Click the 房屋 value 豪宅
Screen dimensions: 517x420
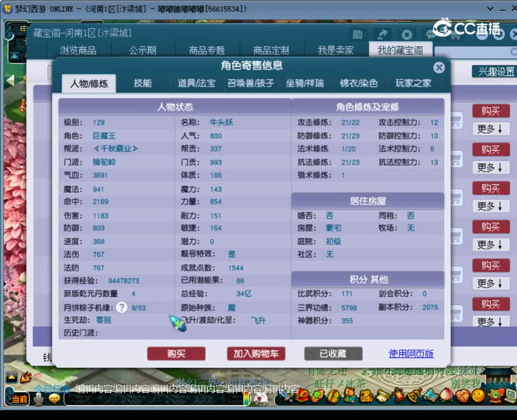tap(334, 228)
